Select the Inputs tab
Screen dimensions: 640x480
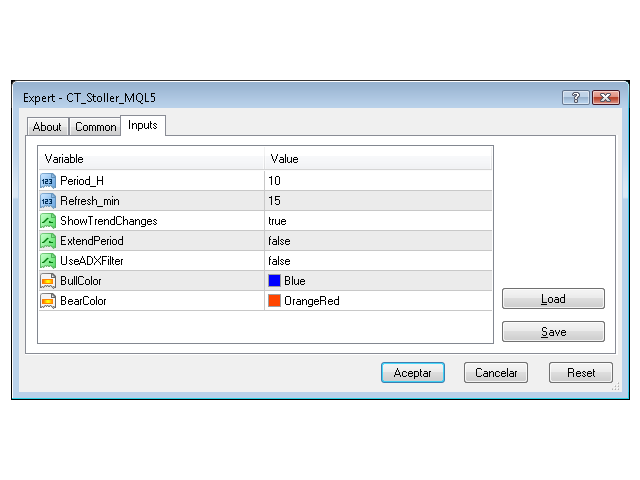(143, 125)
